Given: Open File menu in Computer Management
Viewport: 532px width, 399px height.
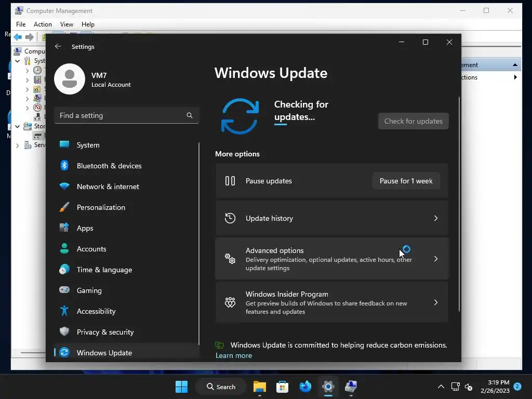Looking at the screenshot, I should tap(21, 24).
